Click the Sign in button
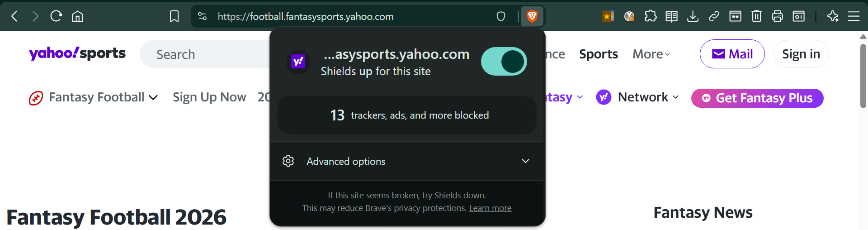Screen dimensions: 868x230 [x=801, y=54]
